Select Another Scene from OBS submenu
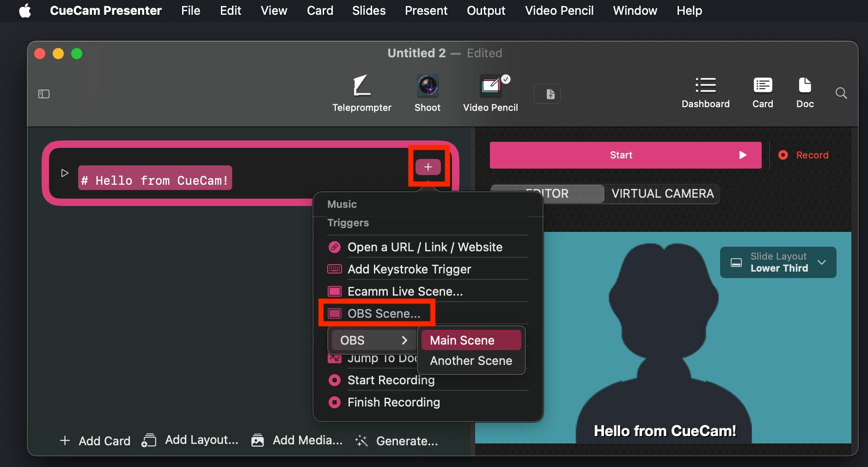 click(x=471, y=361)
